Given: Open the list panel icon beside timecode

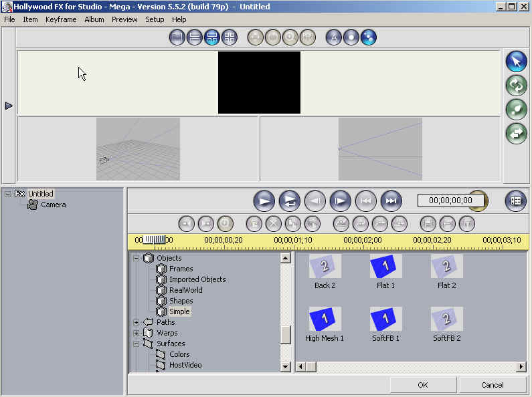Looking at the screenshot, I should click(x=515, y=201).
